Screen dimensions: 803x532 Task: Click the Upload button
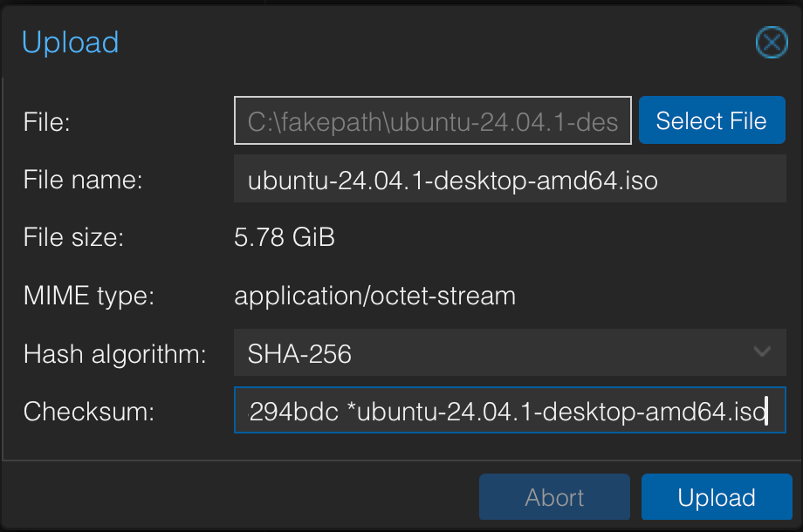(717, 498)
